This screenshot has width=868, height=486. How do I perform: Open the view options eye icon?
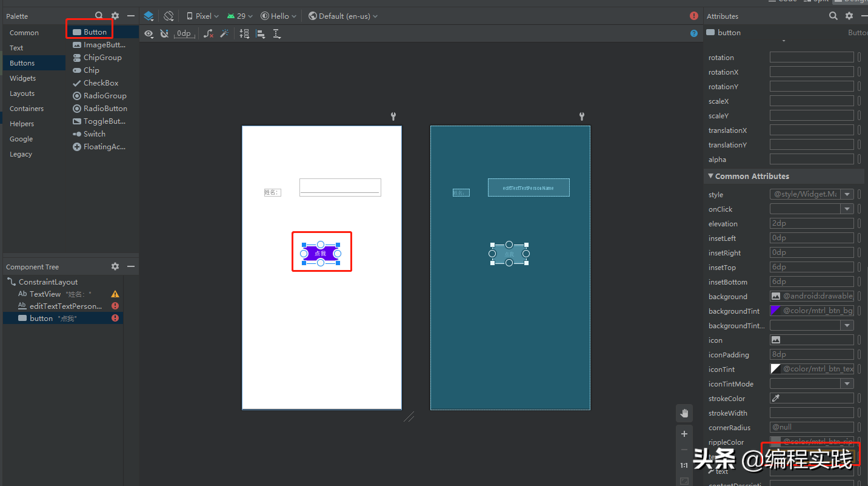click(149, 34)
